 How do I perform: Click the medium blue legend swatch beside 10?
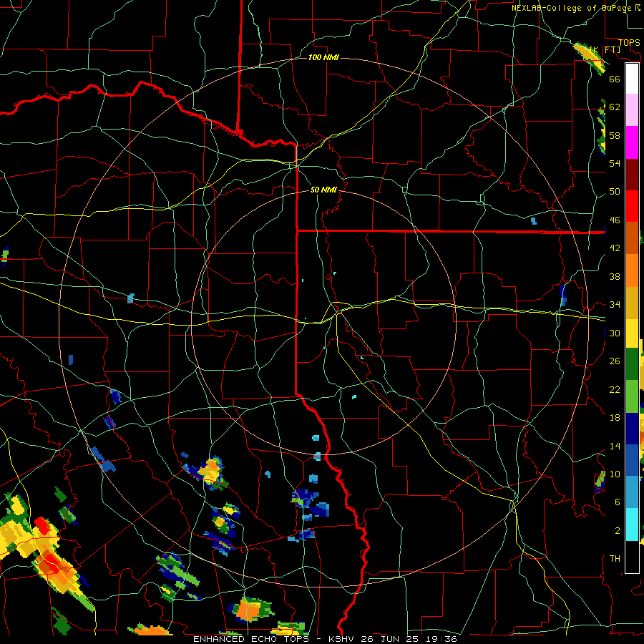[632, 459]
